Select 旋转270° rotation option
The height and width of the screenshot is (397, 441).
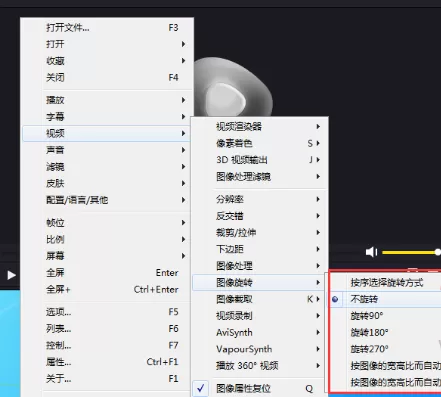click(385, 349)
